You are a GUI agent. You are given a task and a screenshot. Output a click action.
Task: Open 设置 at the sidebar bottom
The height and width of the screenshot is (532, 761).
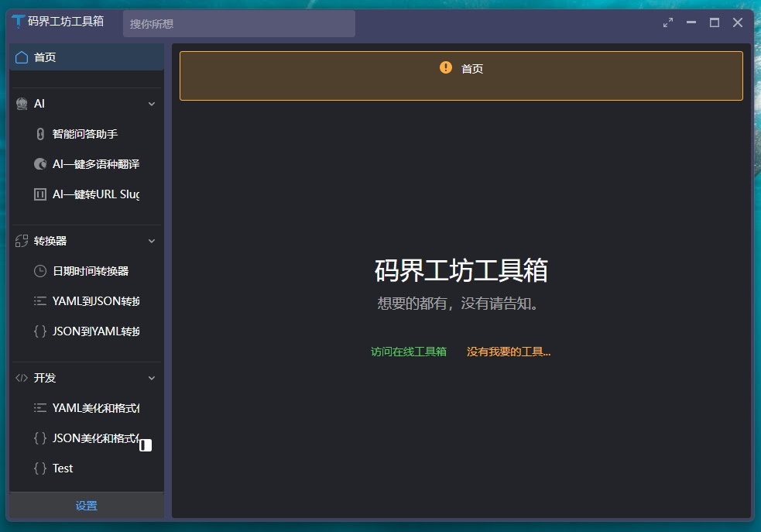(87, 506)
